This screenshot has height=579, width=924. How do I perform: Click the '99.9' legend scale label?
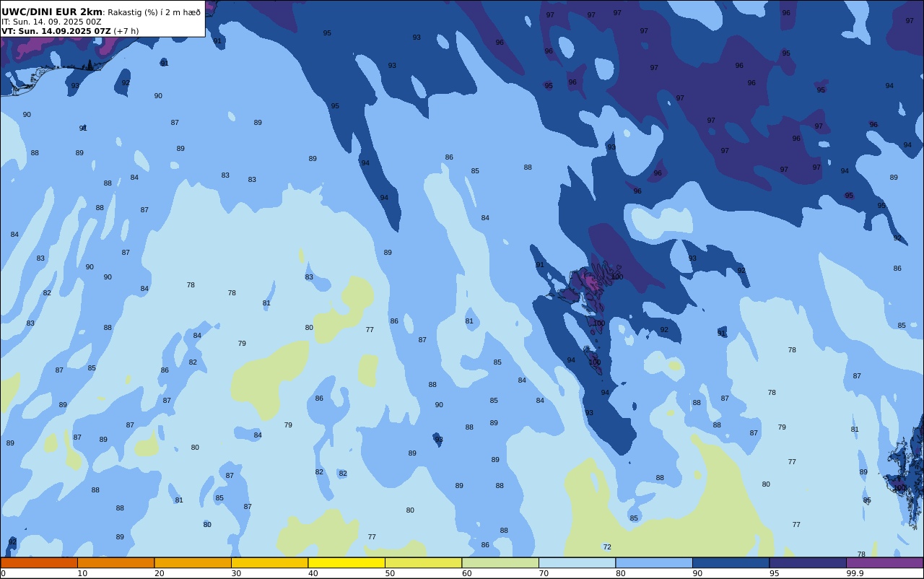click(x=855, y=573)
